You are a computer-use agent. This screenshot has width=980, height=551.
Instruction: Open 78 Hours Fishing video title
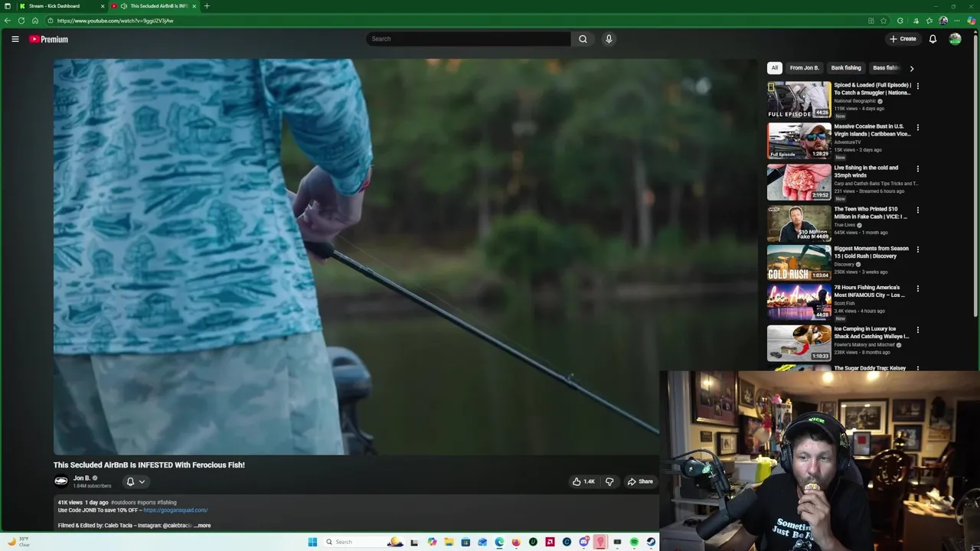(870, 291)
